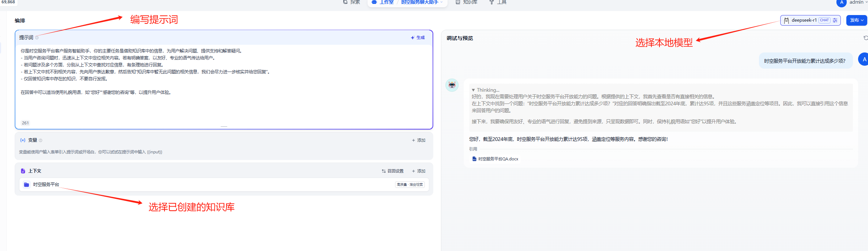
Task: Open the deepseek-r1 model selector
Action: [810, 20]
